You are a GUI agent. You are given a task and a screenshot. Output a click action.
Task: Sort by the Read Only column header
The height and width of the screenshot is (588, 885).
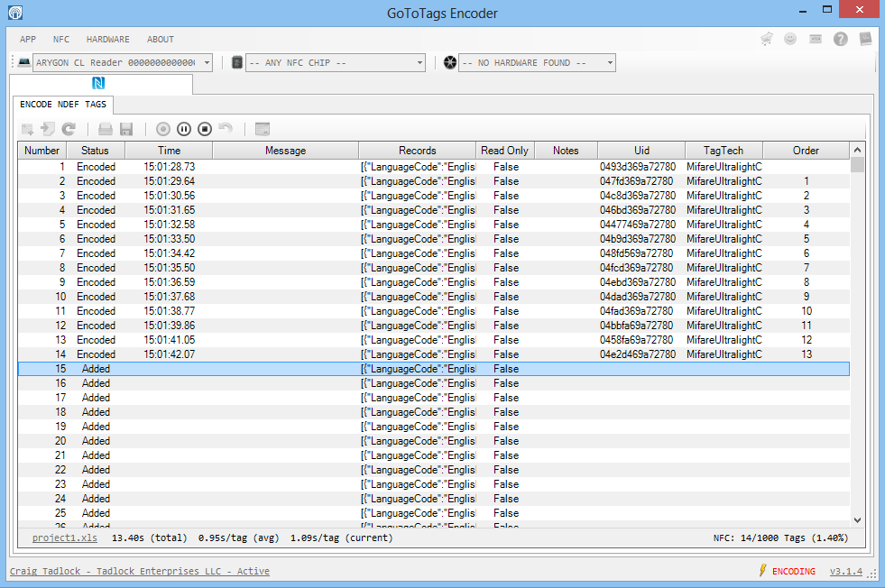pos(505,151)
